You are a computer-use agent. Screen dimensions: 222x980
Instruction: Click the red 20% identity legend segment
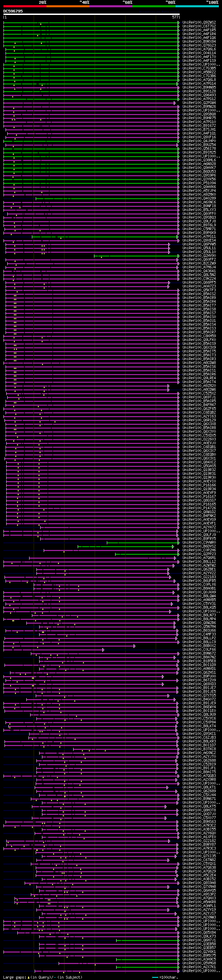click(x=25, y=6)
